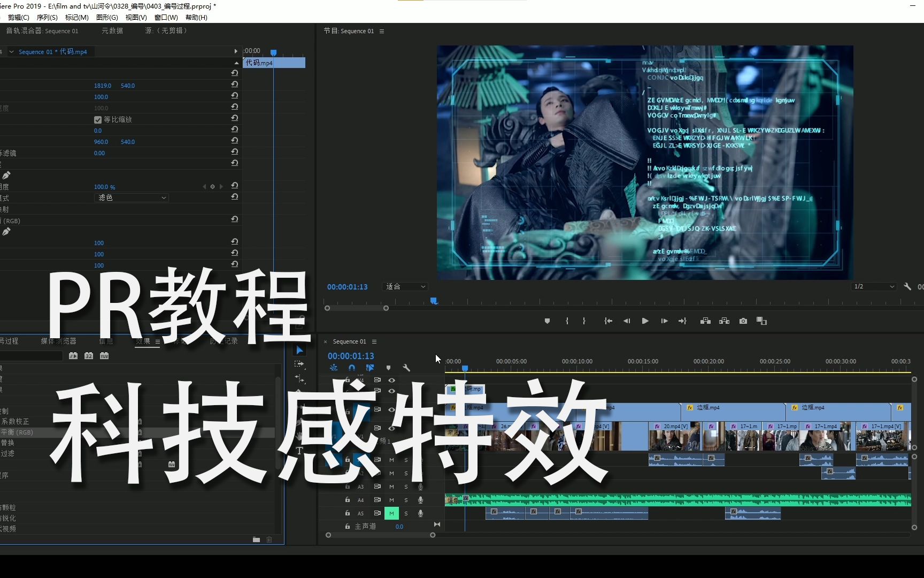Play the Program monitor

click(x=645, y=321)
